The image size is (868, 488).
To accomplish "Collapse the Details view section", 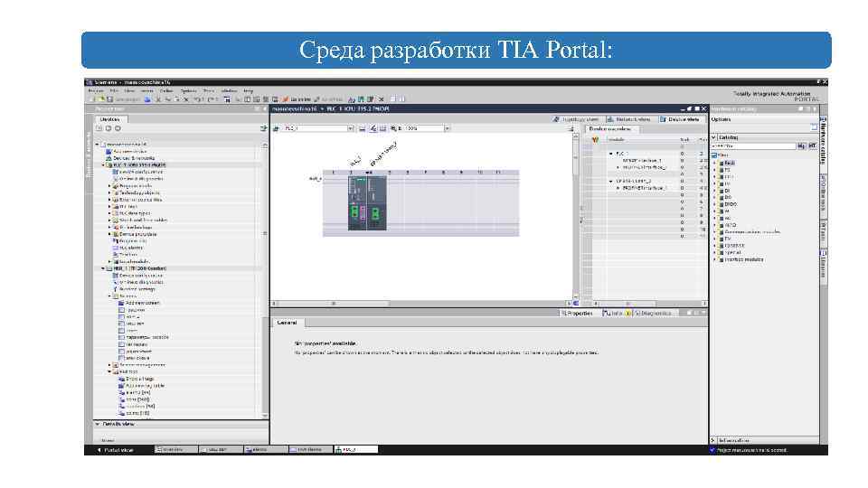I will coord(98,425).
